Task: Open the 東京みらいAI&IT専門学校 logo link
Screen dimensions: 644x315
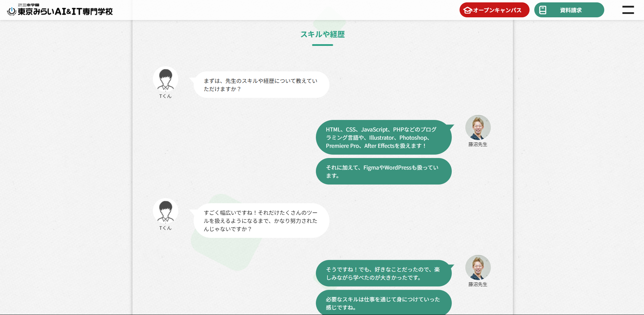Action: (60, 10)
